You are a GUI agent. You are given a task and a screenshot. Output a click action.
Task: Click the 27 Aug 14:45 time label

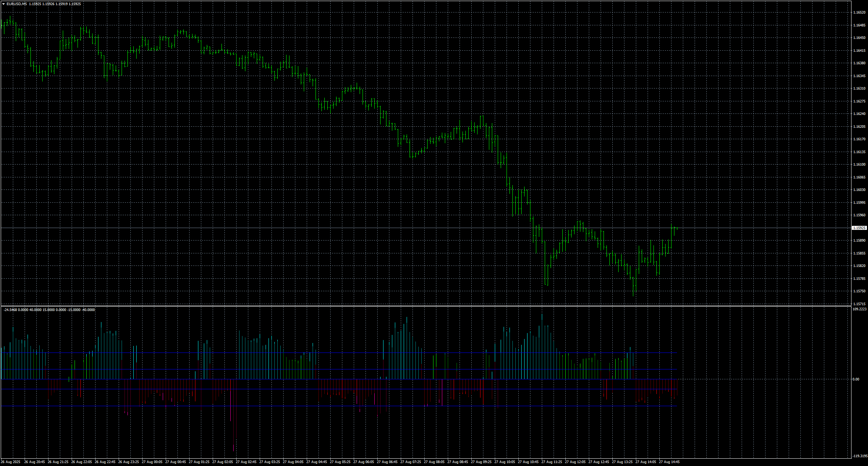(669, 462)
